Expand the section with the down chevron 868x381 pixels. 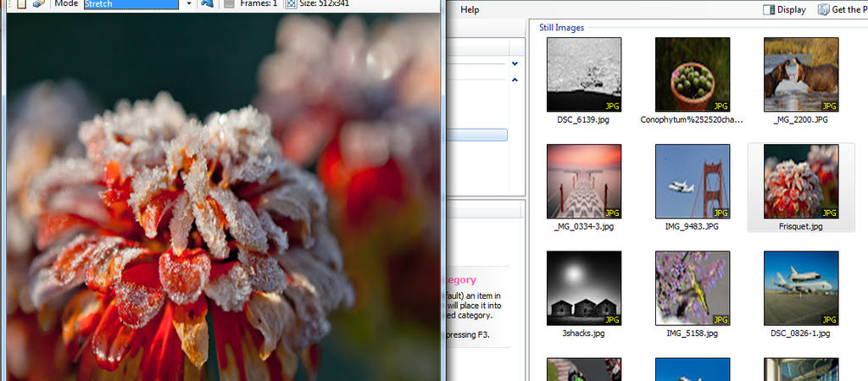515,63
